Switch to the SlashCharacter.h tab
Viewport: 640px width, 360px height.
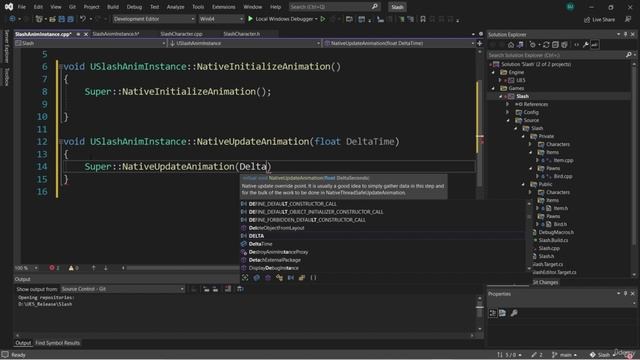click(242, 34)
